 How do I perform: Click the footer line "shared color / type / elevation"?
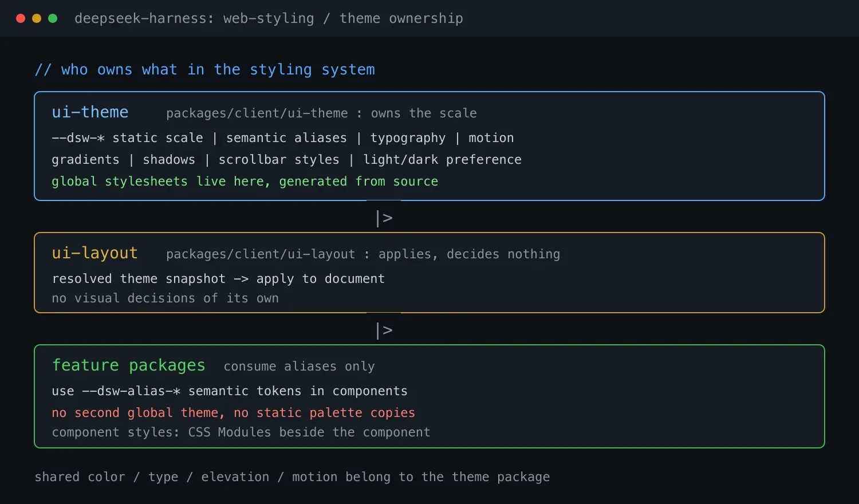point(292,477)
